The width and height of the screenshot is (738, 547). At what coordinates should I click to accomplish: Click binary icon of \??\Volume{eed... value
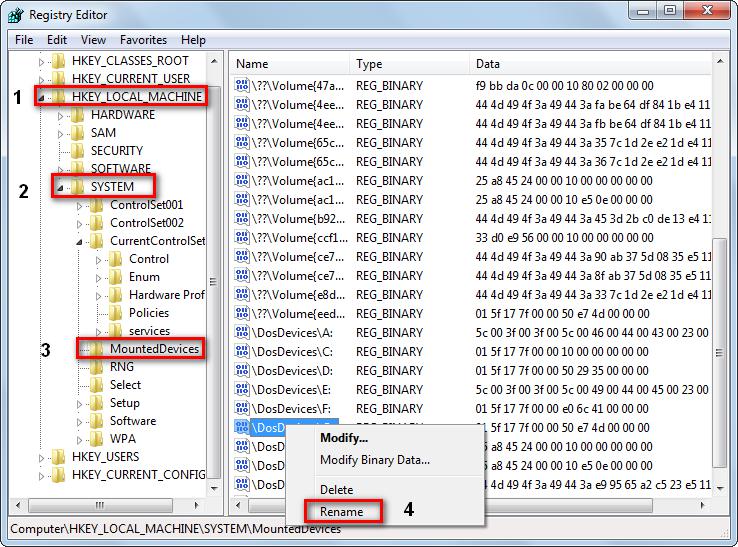point(241,313)
